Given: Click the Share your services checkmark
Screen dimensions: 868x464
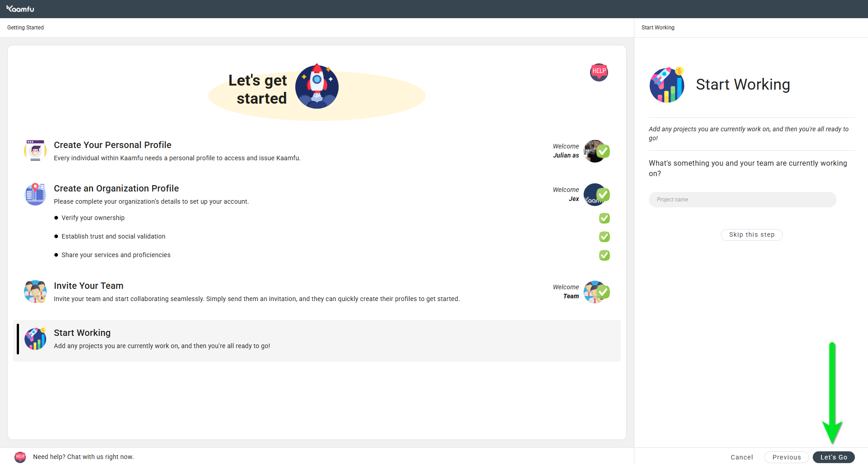Looking at the screenshot, I should tap(604, 255).
